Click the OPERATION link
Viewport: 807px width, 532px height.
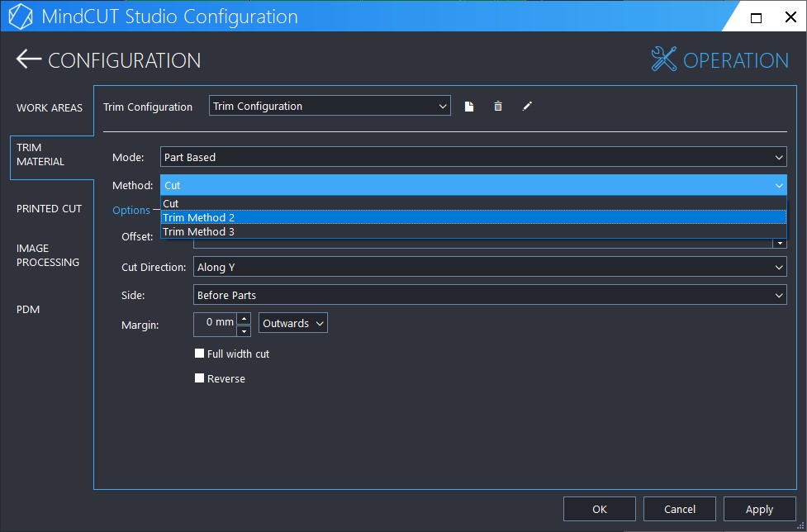click(735, 60)
